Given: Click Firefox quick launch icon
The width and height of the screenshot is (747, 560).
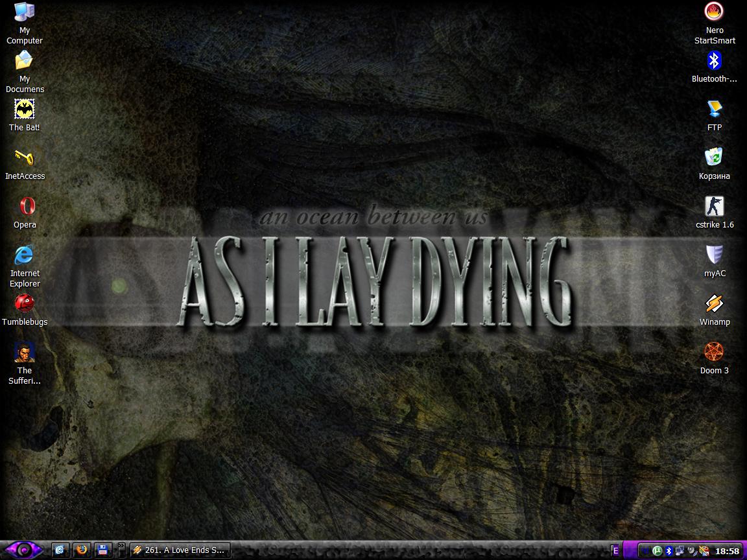Looking at the screenshot, I should pyautogui.click(x=82, y=550).
